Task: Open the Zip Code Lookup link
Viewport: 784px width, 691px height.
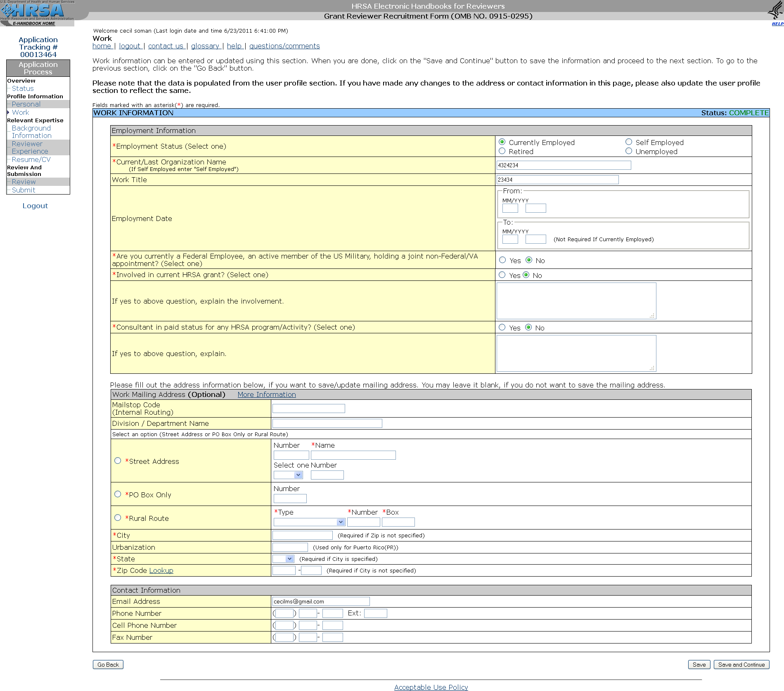Action: (x=161, y=570)
